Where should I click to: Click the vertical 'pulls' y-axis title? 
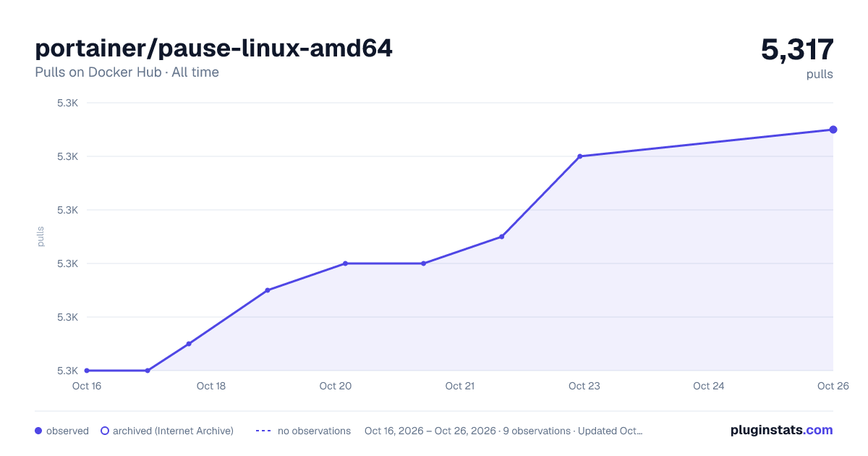[41, 237]
